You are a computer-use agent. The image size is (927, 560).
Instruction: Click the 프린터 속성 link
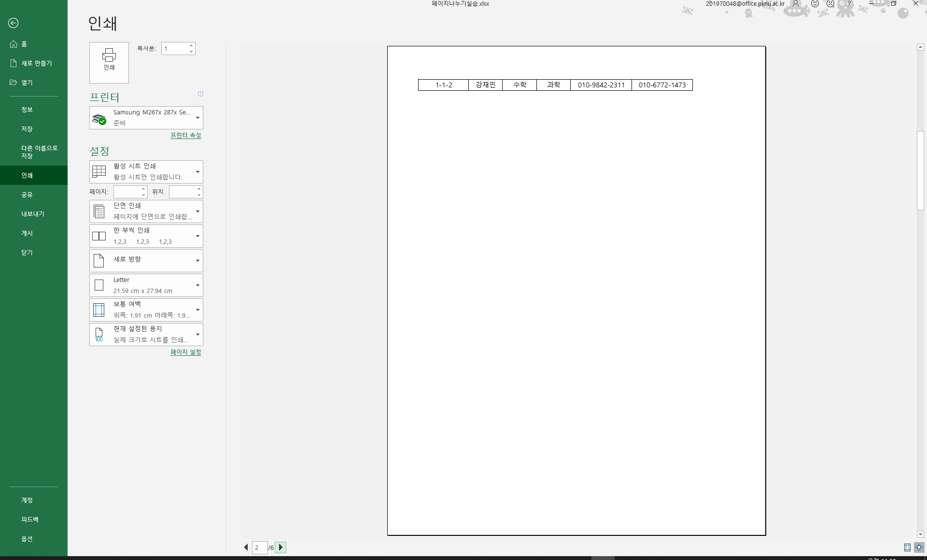point(185,136)
